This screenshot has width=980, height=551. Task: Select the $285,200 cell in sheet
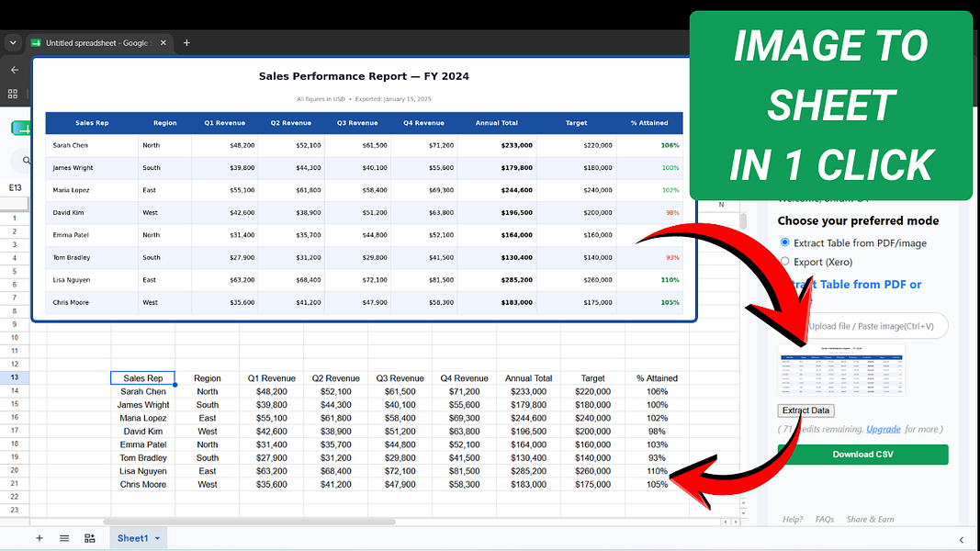pos(529,471)
